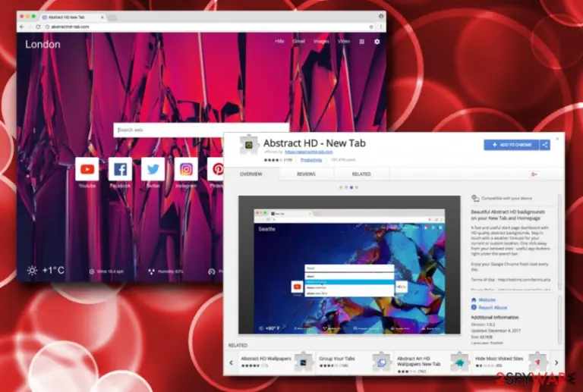The height and width of the screenshot is (392, 583).
Task: Bookmark the page with the star icon
Action: (371, 27)
